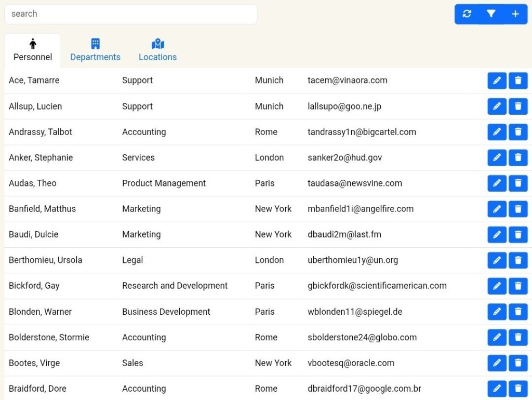Viewport: 532px width, 400px height.
Task: Open the Locations tab
Action: click(x=157, y=50)
